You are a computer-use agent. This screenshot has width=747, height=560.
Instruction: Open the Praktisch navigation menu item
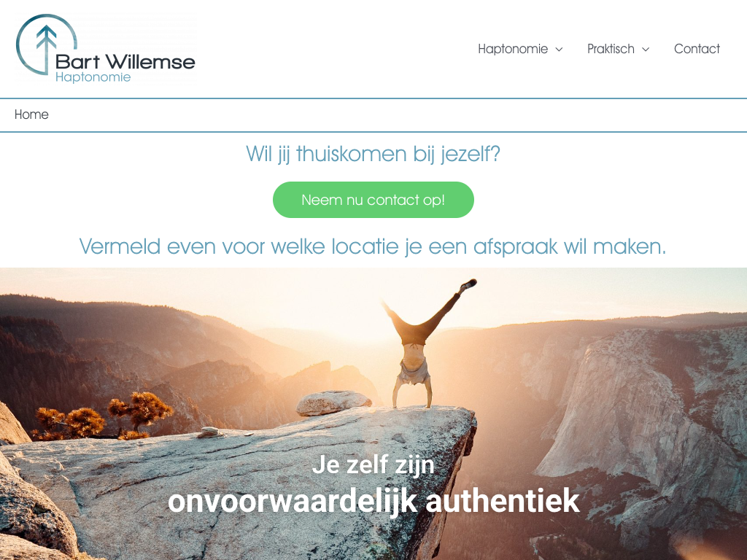click(611, 49)
